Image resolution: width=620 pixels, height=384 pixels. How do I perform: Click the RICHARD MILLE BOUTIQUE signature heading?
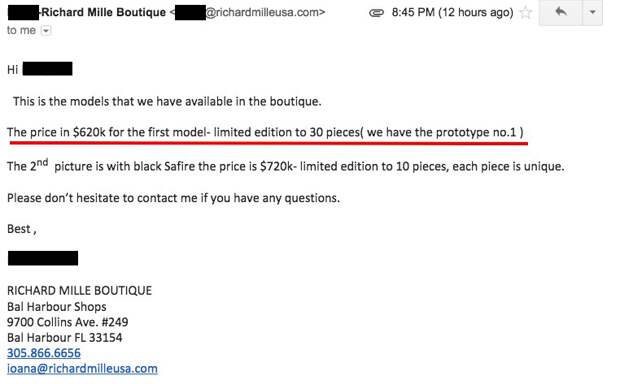(79, 291)
